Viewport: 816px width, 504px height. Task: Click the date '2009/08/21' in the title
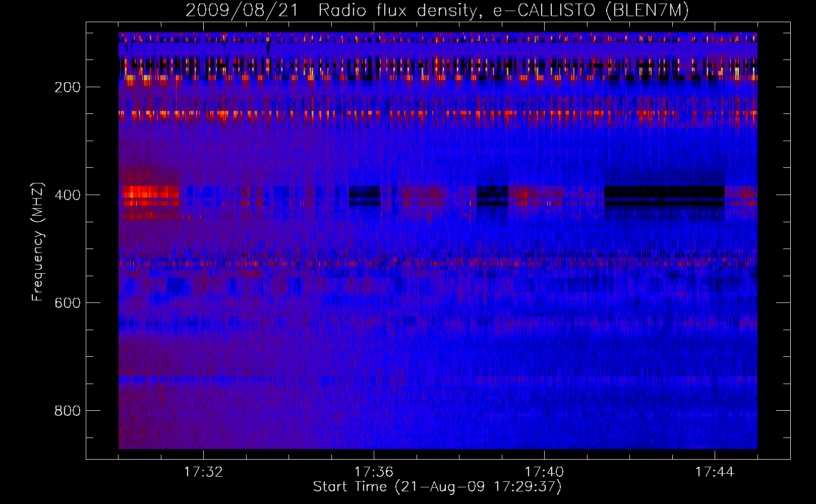(x=242, y=11)
